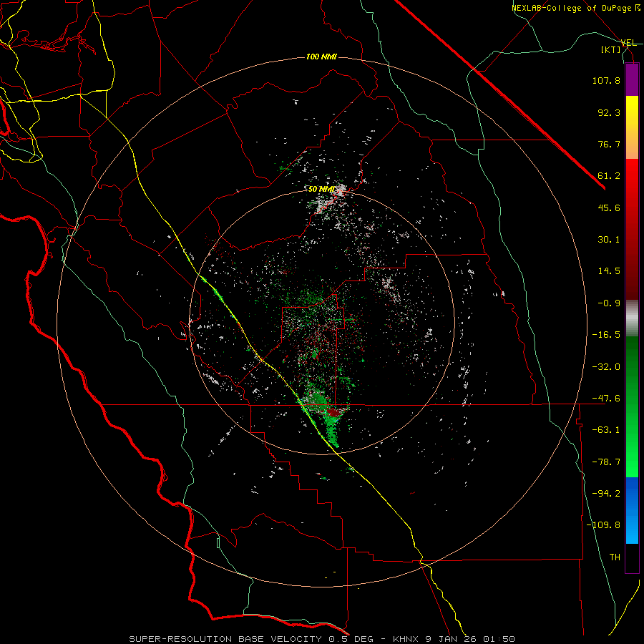
Task: Click the VEL legend title
Action: point(629,43)
